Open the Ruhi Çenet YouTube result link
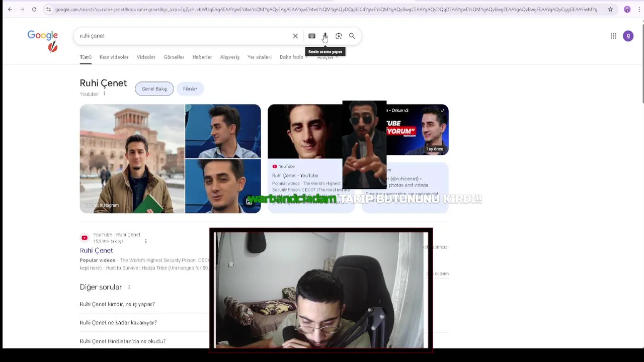The height and width of the screenshot is (362, 644). click(96, 250)
